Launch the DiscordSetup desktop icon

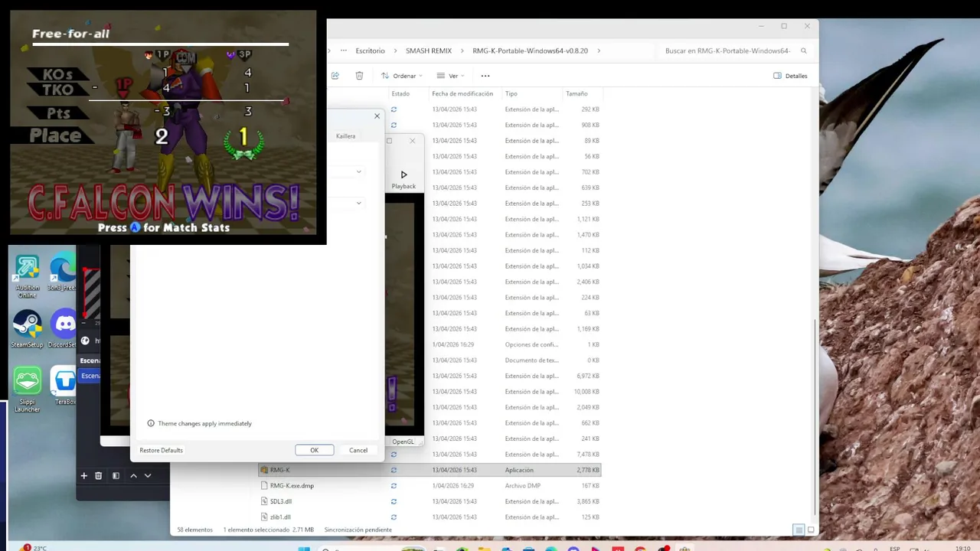[x=64, y=329]
